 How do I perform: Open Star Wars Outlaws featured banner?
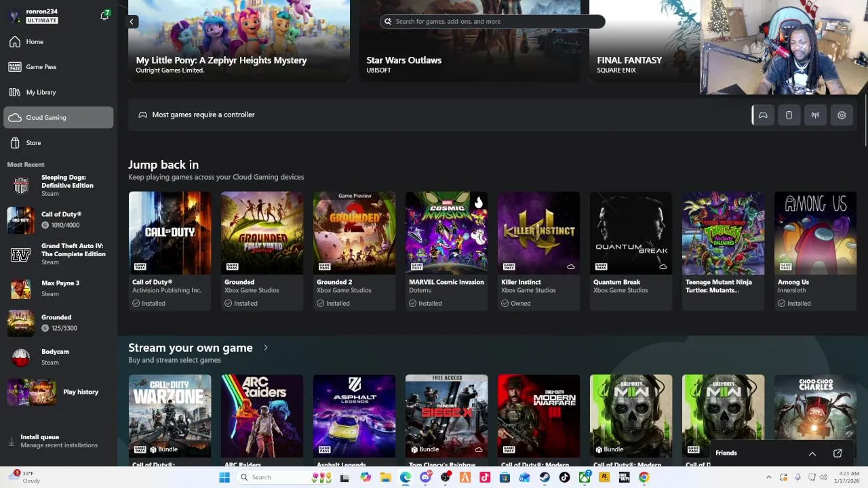pos(469,41)
